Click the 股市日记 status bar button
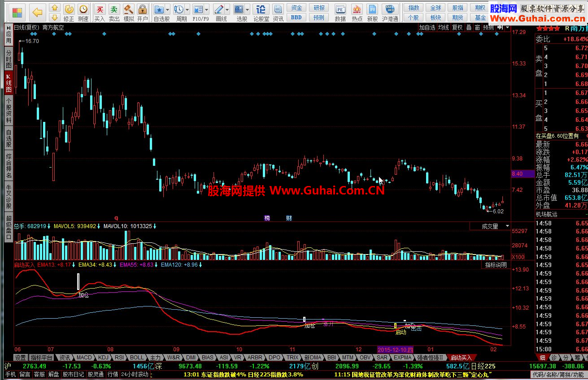Viewport: 588px width, 380px height. (73, 374)
